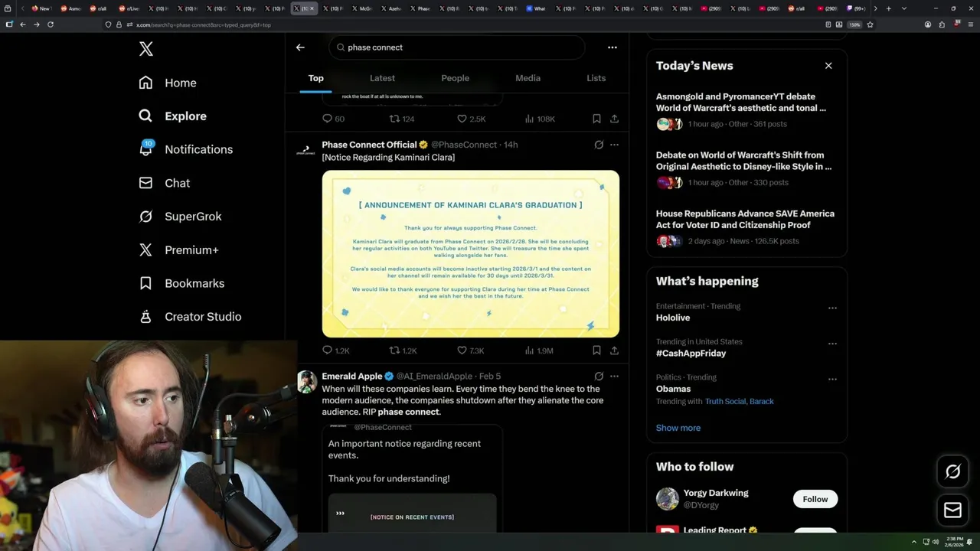Viewport: 980px width, 551px height.
Task: Open more options for Hololive trend
Action: (x=832, y=308)
